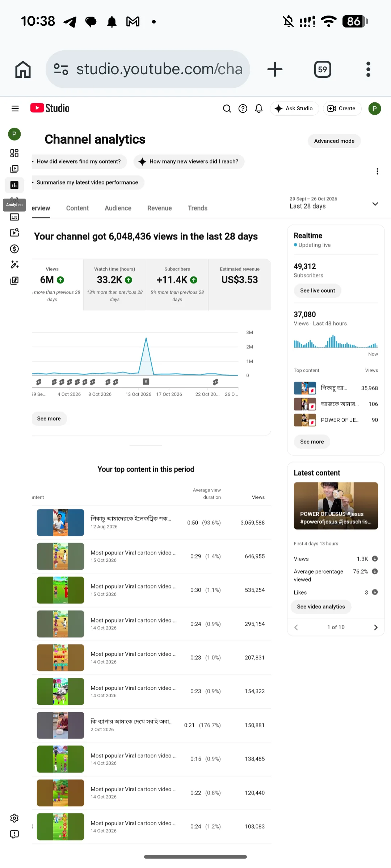Select the Analytics sidebar icon
391x868 pixels.
[x=14, y=185]
